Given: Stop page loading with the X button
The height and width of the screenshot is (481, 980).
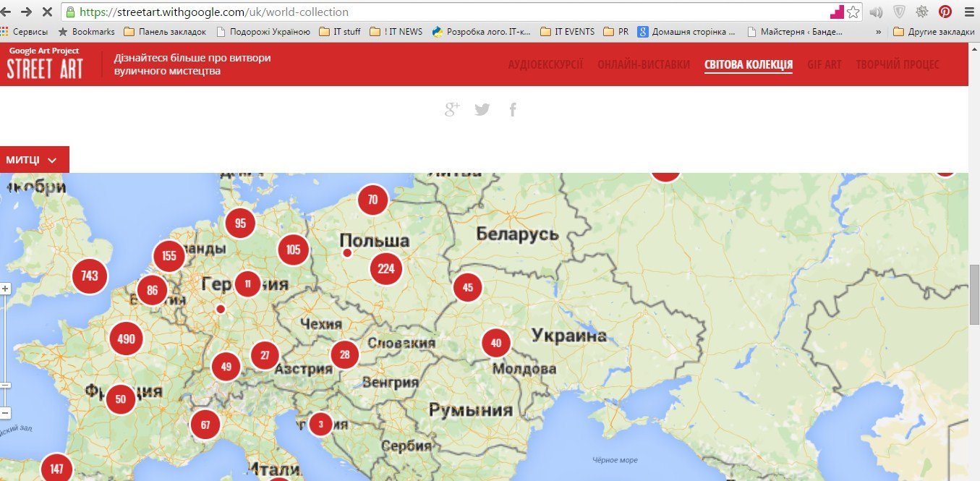Looking at the screenshot, I should click(46, 12).
